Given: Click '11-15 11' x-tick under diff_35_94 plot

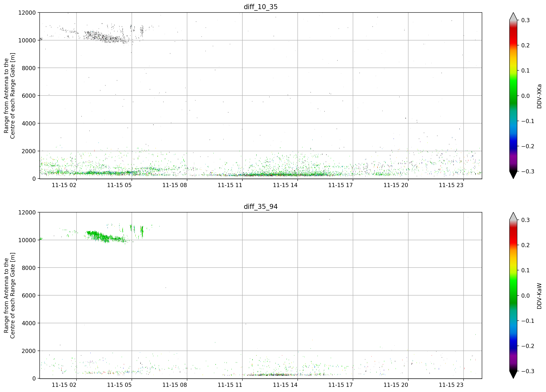Looking at the screenshot, I should tap(230, 385).
